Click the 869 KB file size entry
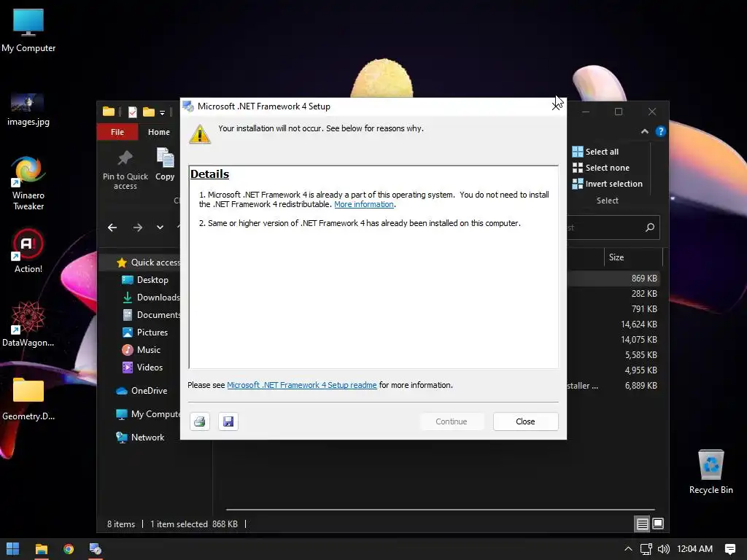 coord(644,278)
